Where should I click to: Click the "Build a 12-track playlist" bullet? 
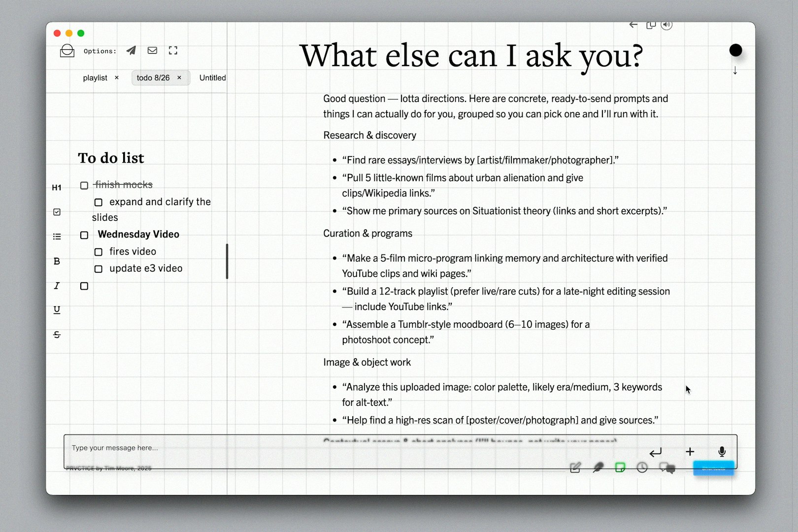(x=506, y=299)
